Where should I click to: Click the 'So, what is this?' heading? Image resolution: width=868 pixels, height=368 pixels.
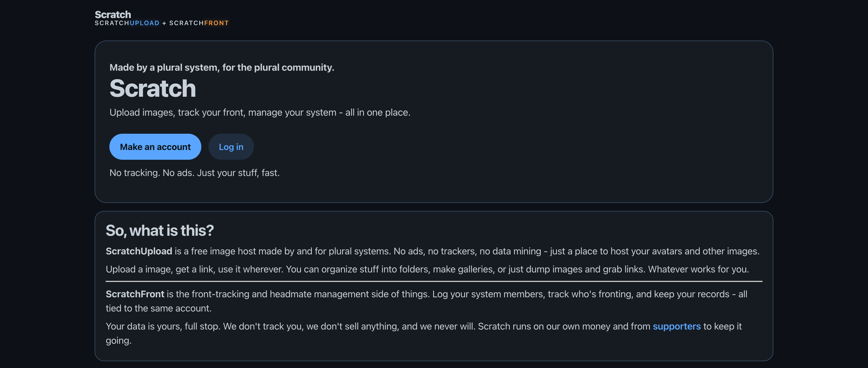tap(160, 230)
